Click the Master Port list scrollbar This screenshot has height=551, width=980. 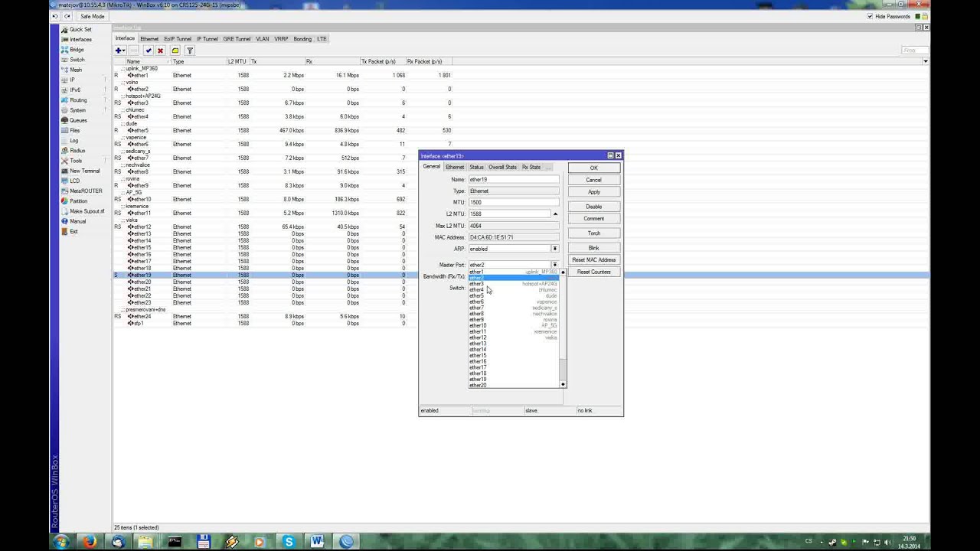click(563, 329)
